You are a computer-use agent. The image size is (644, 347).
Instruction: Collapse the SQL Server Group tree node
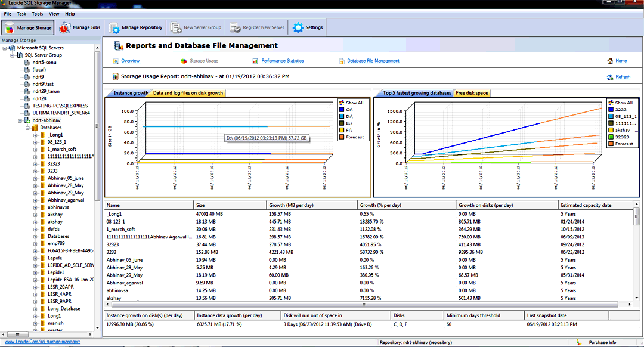[x=13, y=55]
